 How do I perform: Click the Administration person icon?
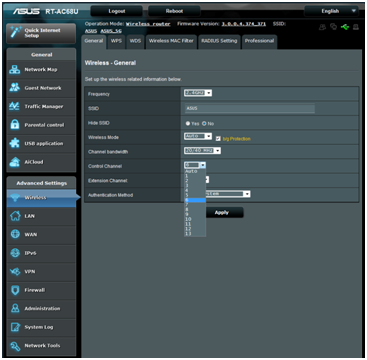click(15, 308)
